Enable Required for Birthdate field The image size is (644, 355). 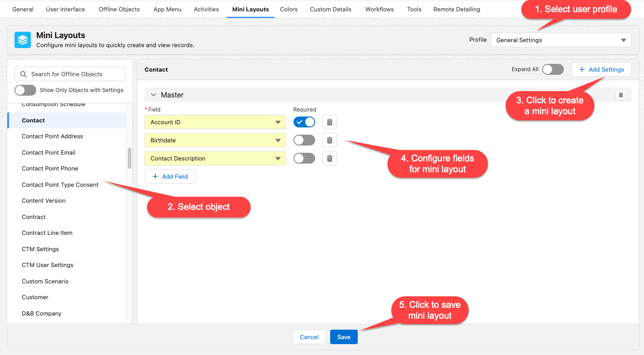click(x=304, y=140)
